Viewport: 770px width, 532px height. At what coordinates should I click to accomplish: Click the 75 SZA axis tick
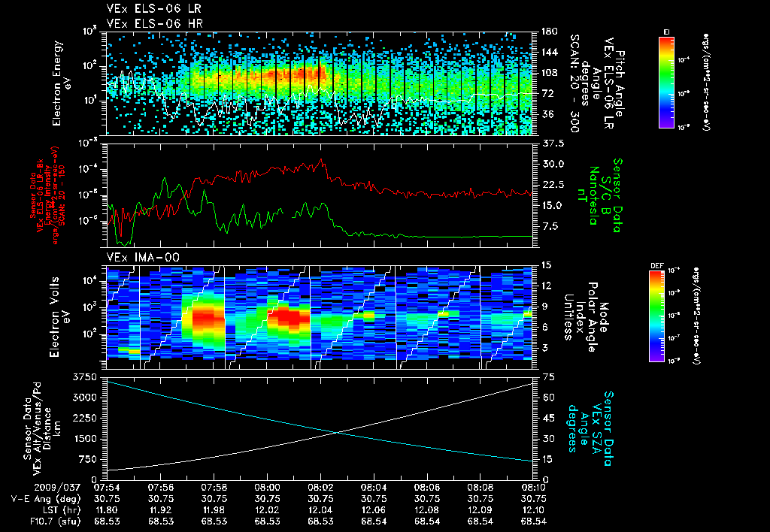click(547, 377)
